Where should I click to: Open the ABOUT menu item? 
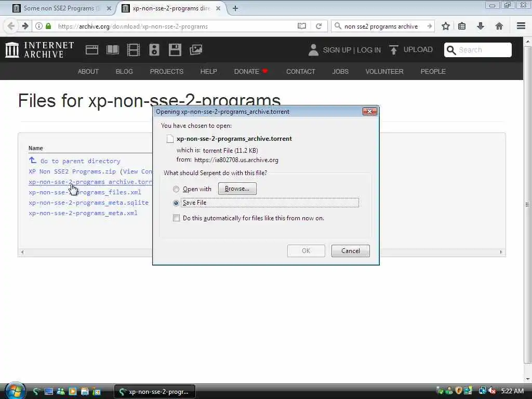(88, 72)
